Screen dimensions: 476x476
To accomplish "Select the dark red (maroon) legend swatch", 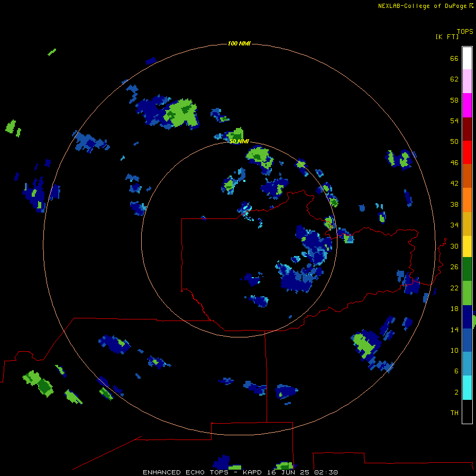I will (467, 129).
